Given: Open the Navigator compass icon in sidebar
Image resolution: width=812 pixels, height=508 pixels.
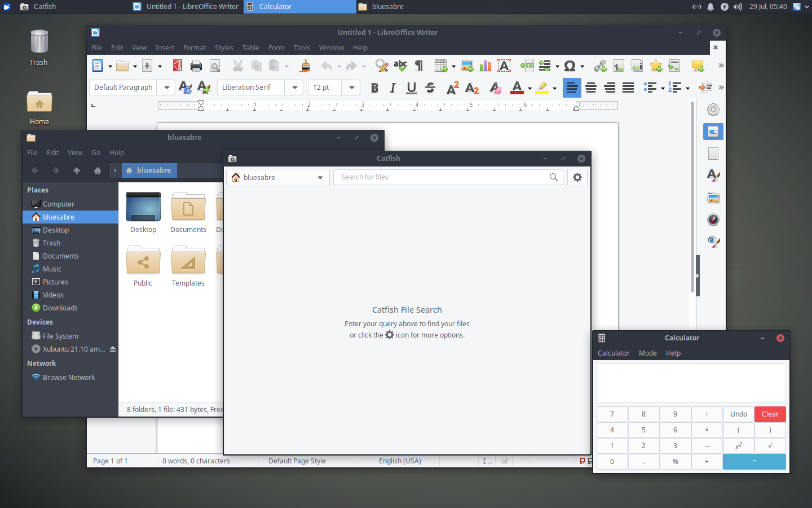Looking at the screenshot, I should point(713,220).
